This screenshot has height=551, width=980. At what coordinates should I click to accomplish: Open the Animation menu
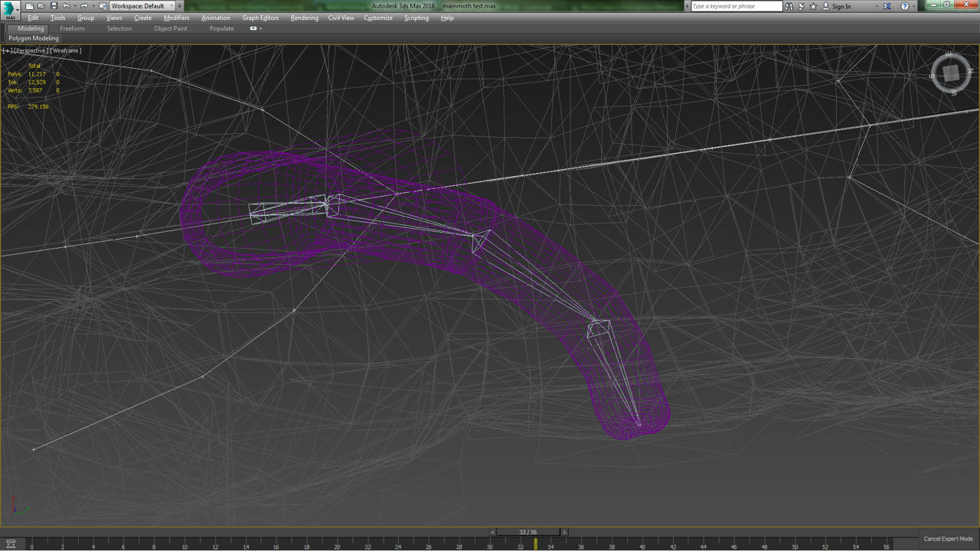[x=216, y=18]
